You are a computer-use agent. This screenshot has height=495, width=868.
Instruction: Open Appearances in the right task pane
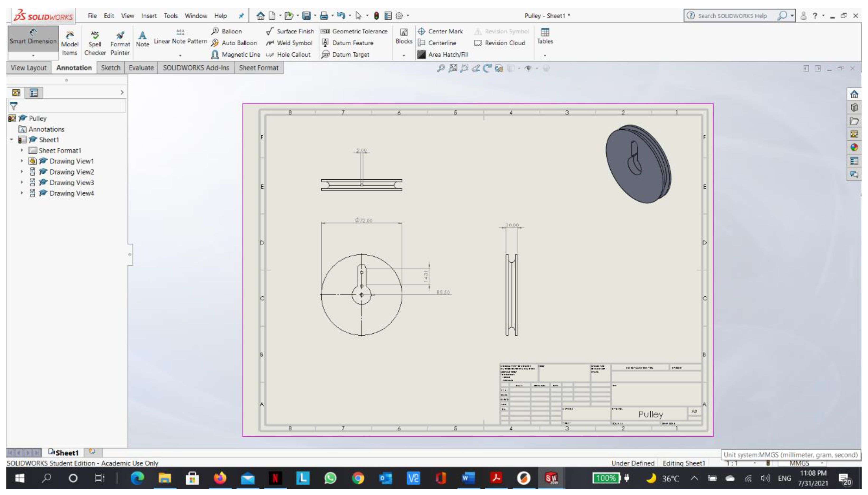click(854, 148)
